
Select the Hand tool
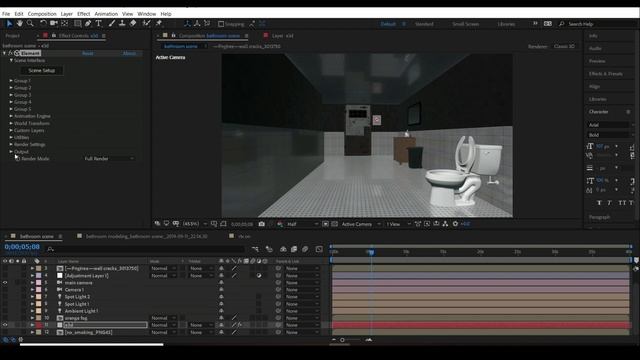(19, 24)
